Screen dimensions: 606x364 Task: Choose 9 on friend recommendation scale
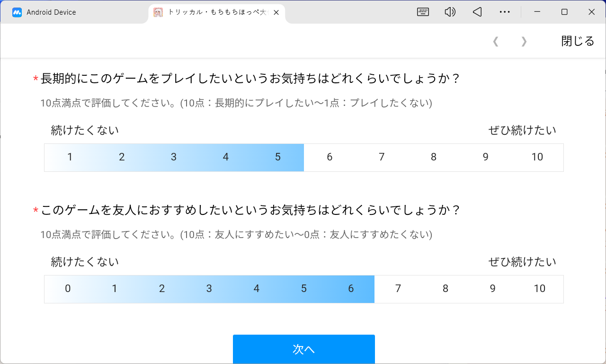(x=492, y=289)
